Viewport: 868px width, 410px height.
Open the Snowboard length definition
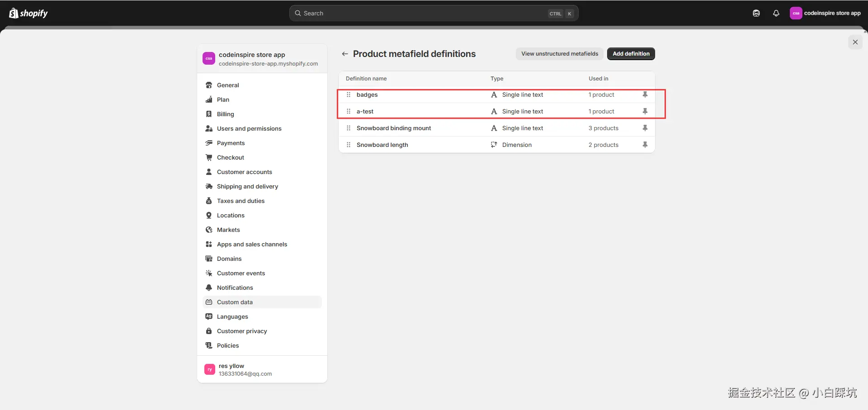pos(382,145)
